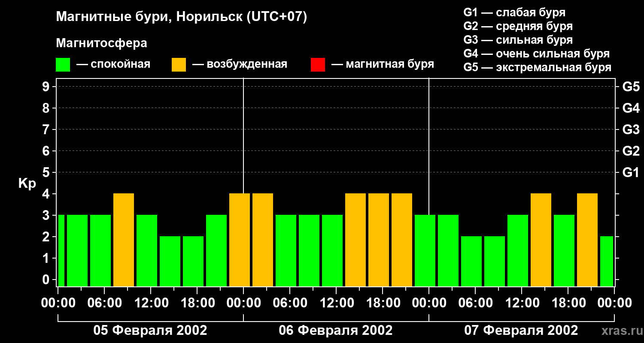Click the '— спокойная' legend label

[113, 64]
